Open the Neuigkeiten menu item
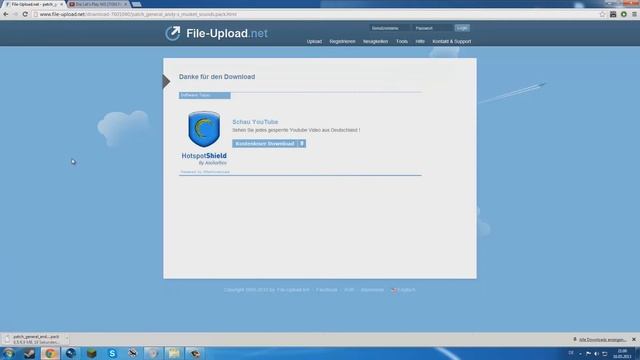The height and width of the screenshot is (360, 640). (x=375, y=42)
